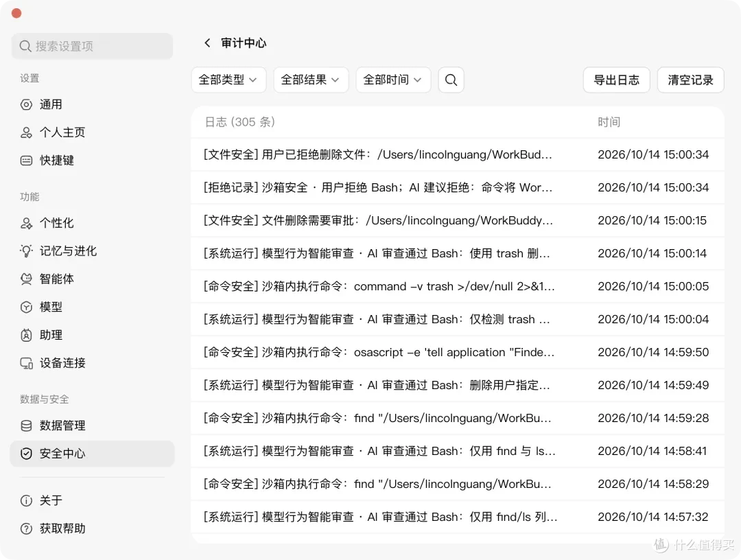Select log row 仅用 find/ls 列…
The image size is (741, 560).
[458, 517]
